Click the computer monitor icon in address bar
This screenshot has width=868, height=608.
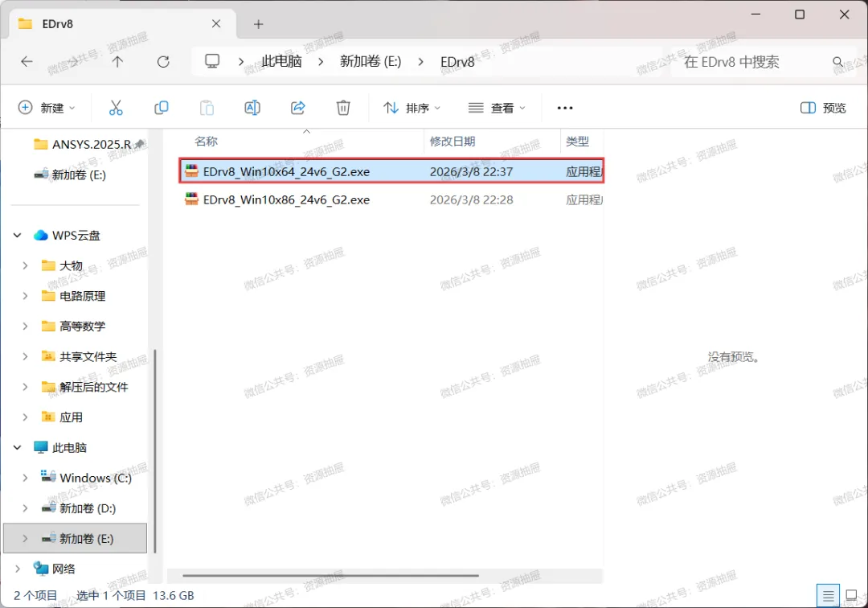point(212,61)
